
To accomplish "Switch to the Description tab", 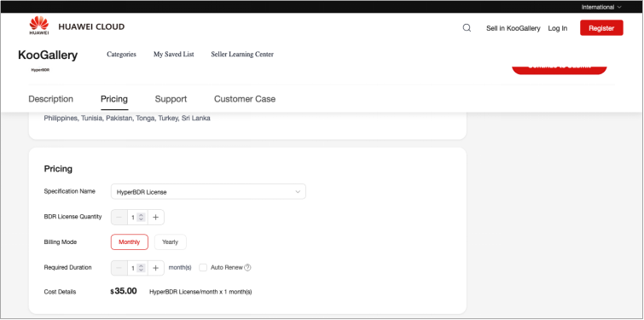I will [50, 99].
